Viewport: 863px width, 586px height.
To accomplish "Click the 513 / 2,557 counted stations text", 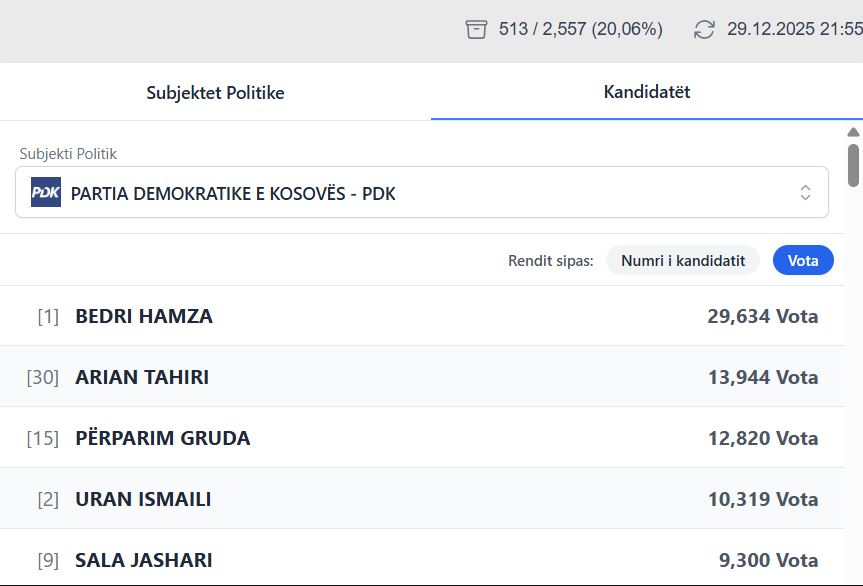I will (580, 30).
